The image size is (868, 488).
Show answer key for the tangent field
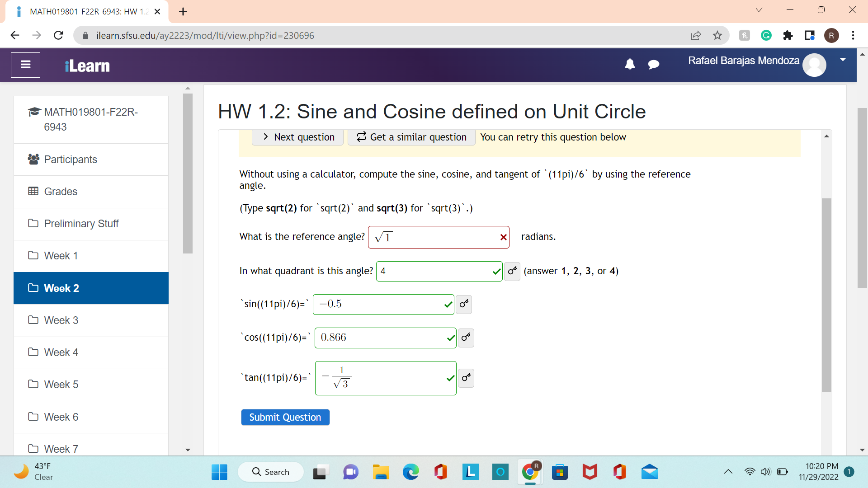pos(466,378)
